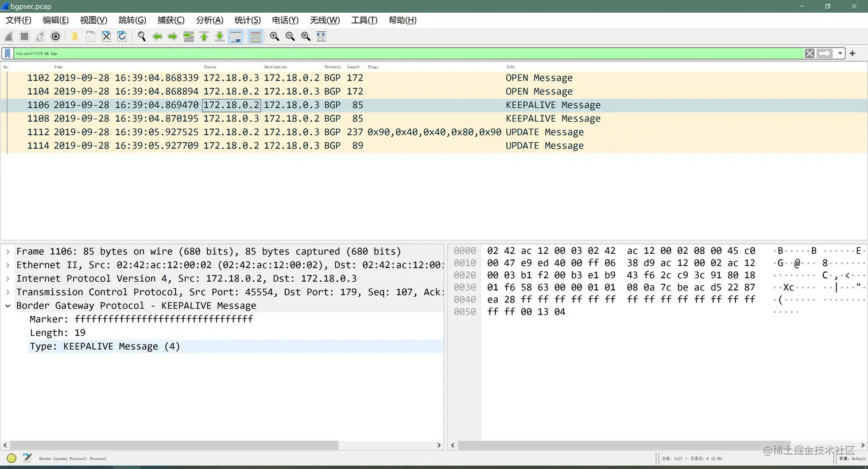Open the 统计(S) menu
Viewport: 868px width, 469px height.
pyautogui.click(x=247, y=20)
